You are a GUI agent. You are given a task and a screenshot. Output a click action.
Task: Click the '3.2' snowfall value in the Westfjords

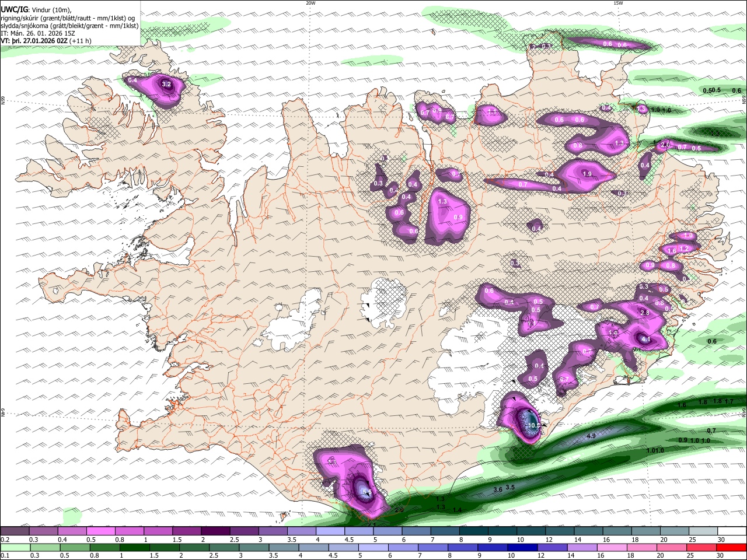[166, 85]
